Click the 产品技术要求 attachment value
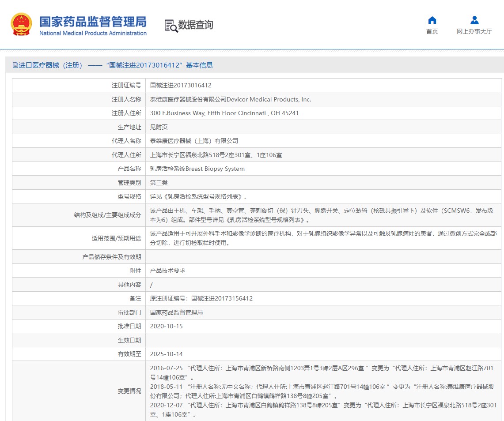Screen dimensions: 504x421 pos(168,271)
